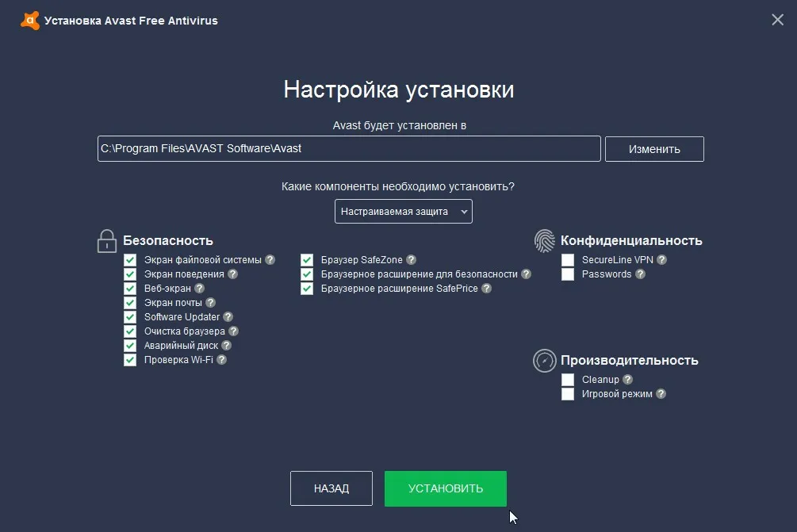
Task: Open the Настраиваемая защита dropdown
Action: pos(403,212)
